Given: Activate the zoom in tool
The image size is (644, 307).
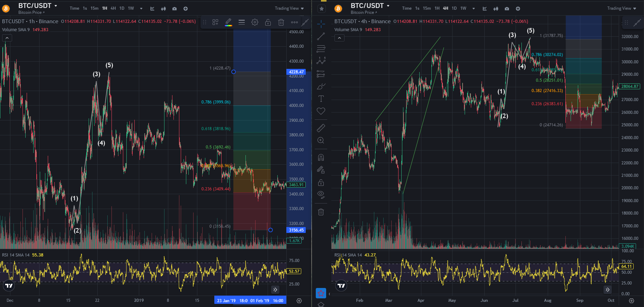Looking at the screenshot, I should click(321, 141).
